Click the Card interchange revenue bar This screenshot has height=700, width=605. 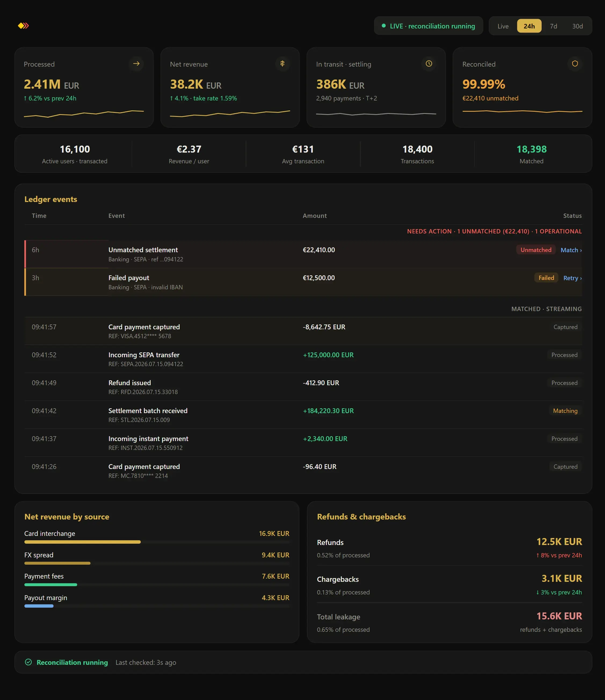pos(82,542)
